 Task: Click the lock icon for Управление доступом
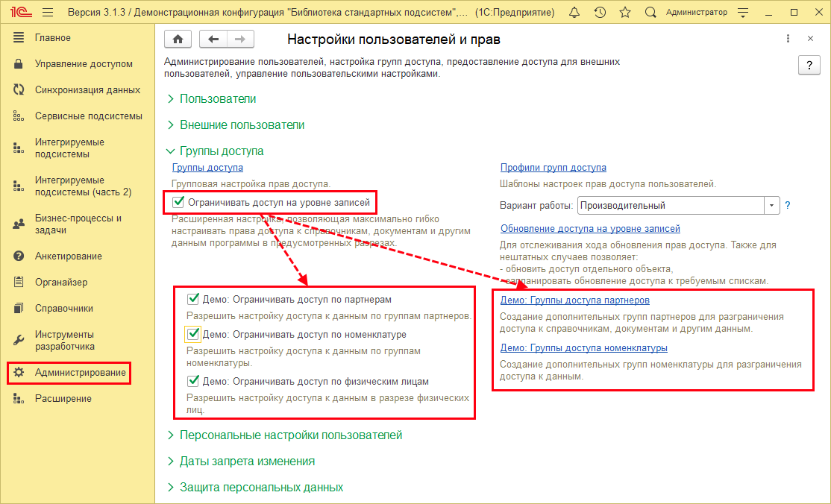click(19, 63)
